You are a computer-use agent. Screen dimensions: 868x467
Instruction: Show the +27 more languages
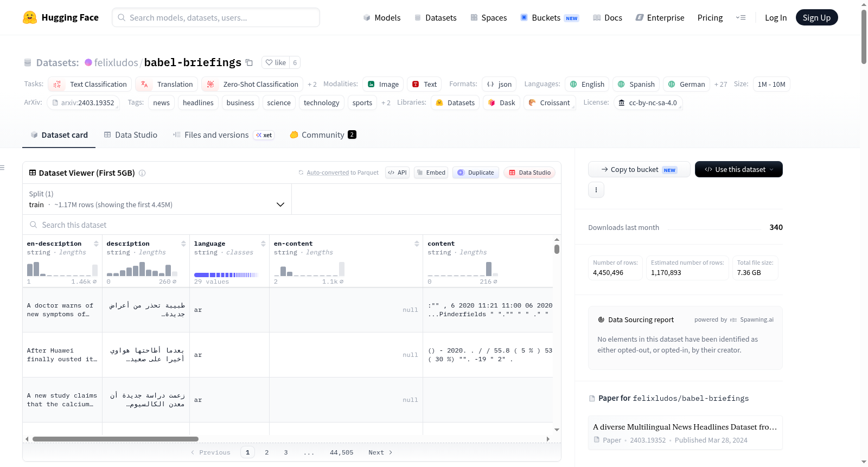point(720,84)
